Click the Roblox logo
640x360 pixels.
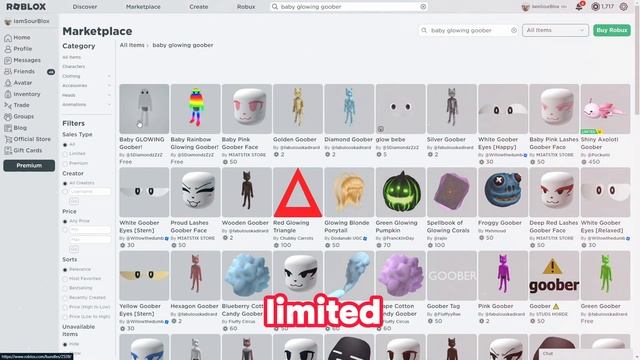click(x=26, y=7)
